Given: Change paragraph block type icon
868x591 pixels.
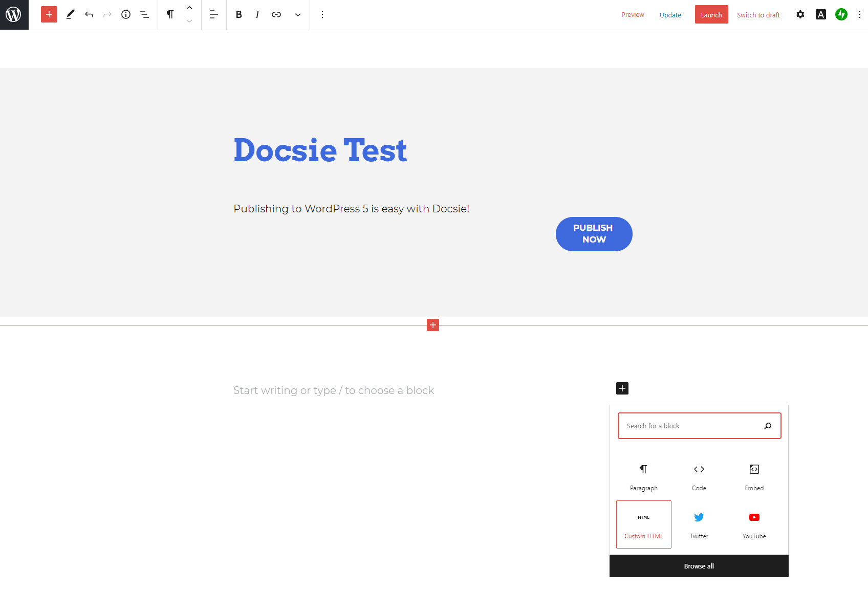Looking at the screenshot, I should [170, 14].
